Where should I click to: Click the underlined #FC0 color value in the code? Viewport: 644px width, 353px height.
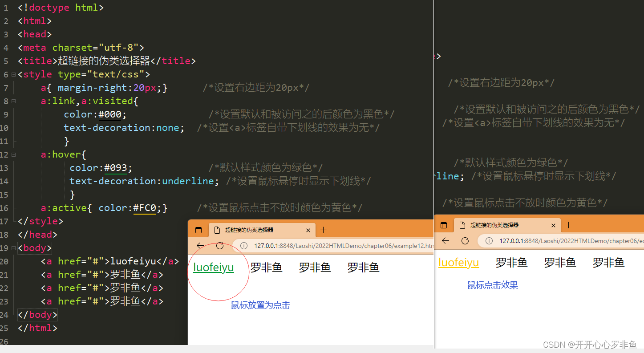click(144, 207)
